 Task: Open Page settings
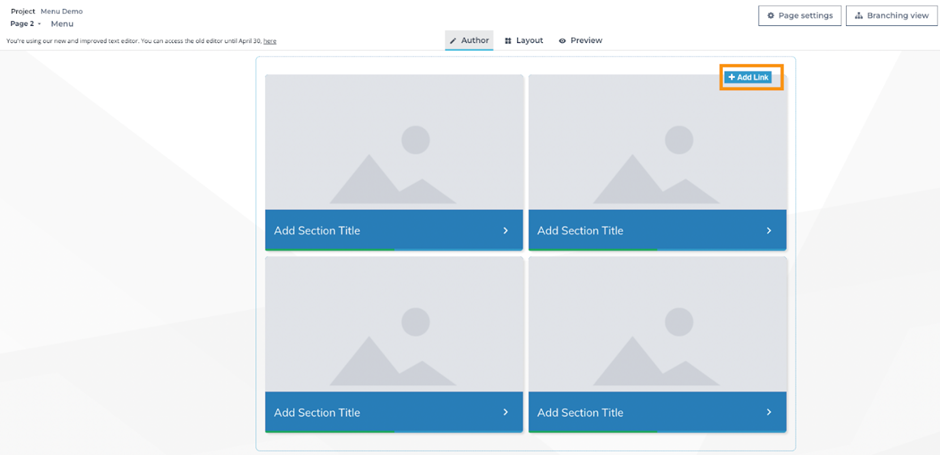800,16
